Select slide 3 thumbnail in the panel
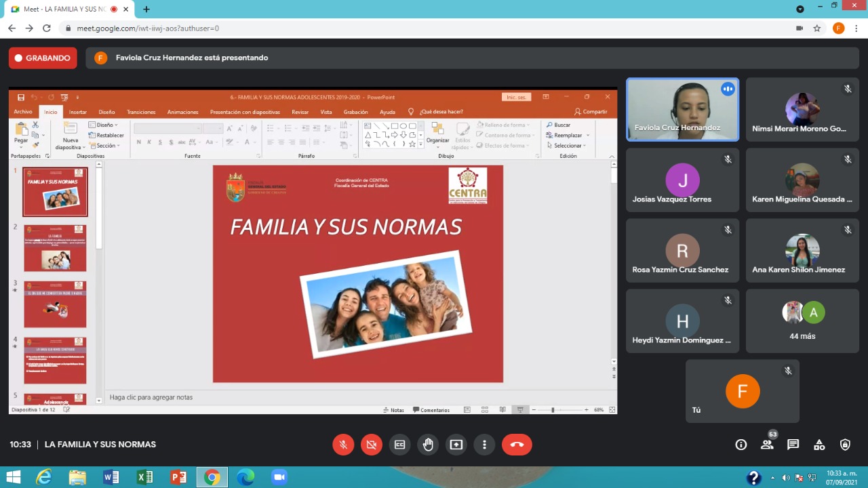 coord(55,304)
